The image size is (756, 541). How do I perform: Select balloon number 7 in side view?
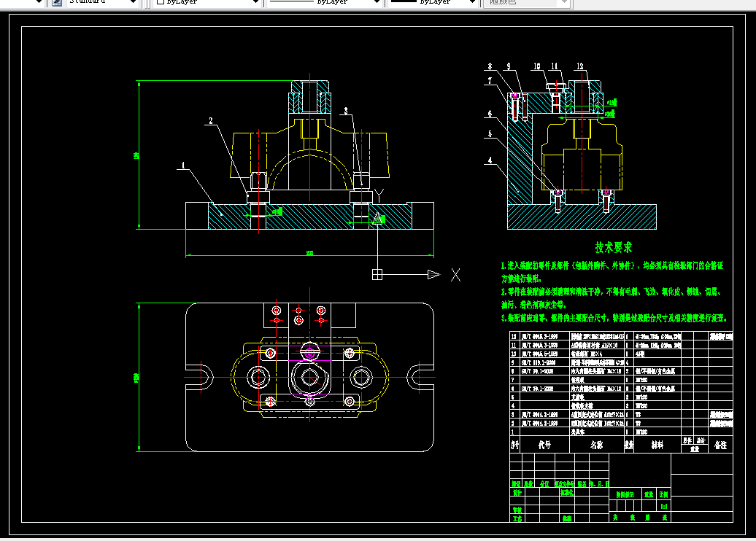pyautogui.click(x=490, y=80)
